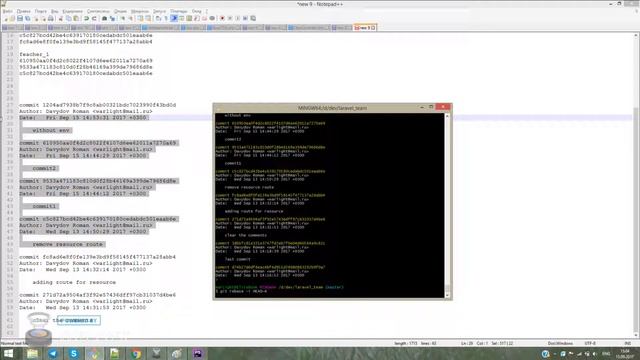Toggle show all characters
Viewport: 640px width, 360px height.
(166, 18)
